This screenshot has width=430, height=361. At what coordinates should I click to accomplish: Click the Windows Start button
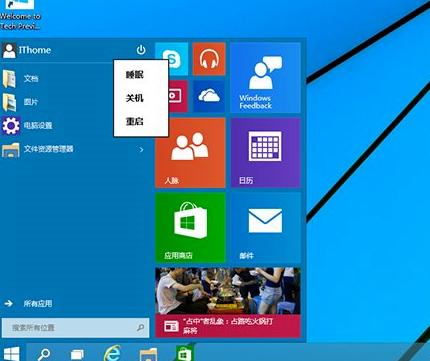coord(11,353)
